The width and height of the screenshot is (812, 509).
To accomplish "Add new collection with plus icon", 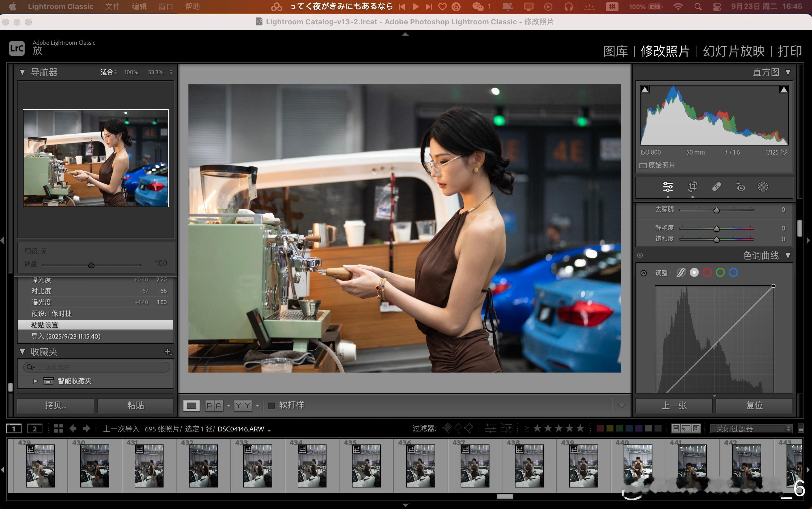I will coord(168,352).
